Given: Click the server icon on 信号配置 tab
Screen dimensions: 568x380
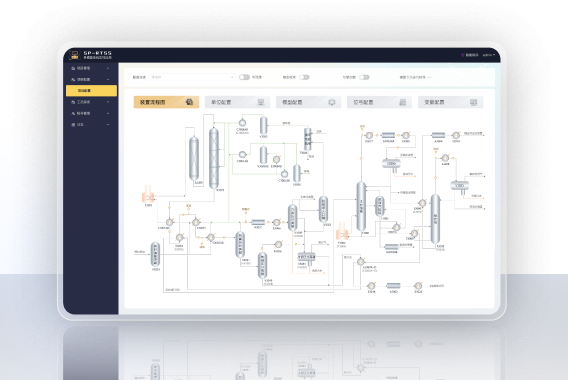Looking at the screenshot, I should click(x=402, y=103).
